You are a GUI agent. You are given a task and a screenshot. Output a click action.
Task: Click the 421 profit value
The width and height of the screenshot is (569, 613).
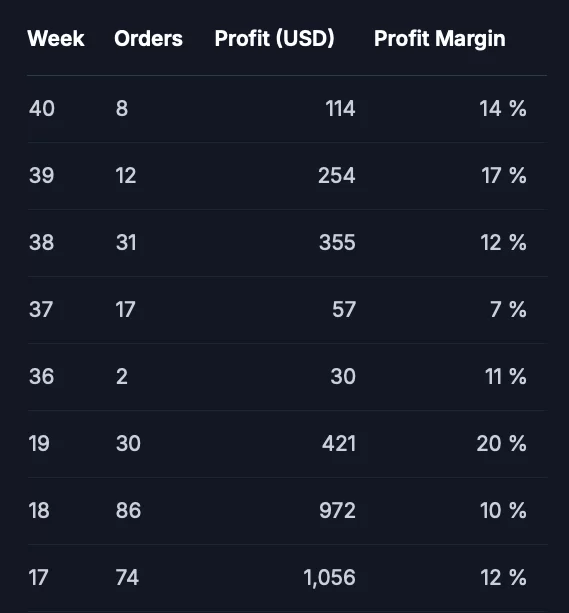pos(339,443)
